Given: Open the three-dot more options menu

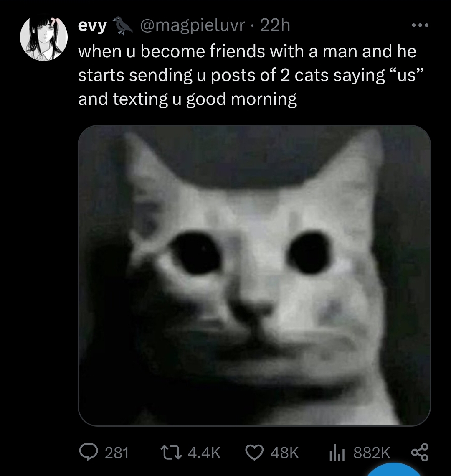Looking at the screenshot, I should point(420,25).
